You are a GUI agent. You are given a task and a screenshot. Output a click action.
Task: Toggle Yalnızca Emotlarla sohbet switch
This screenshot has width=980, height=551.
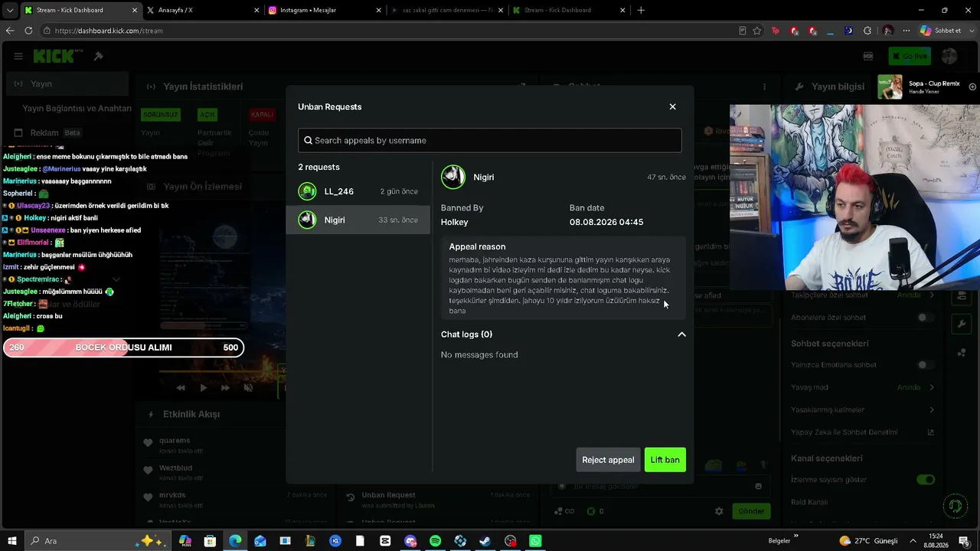(926, 365)
